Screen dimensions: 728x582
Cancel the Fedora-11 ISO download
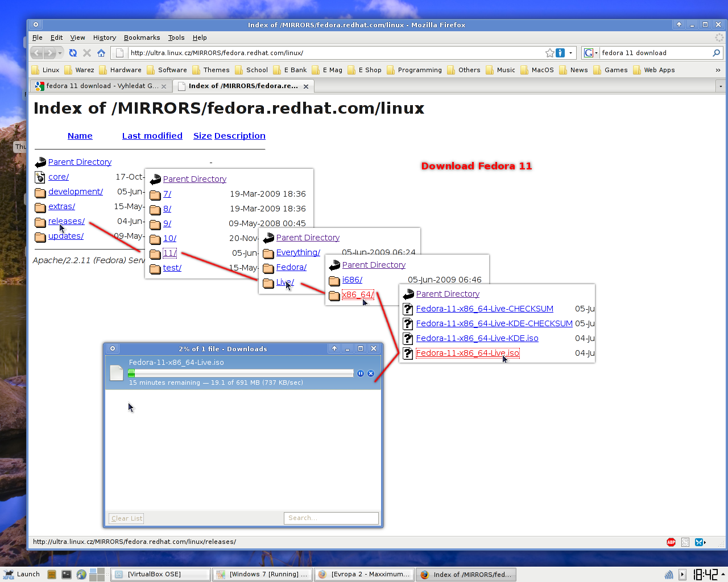click(371, 373)
